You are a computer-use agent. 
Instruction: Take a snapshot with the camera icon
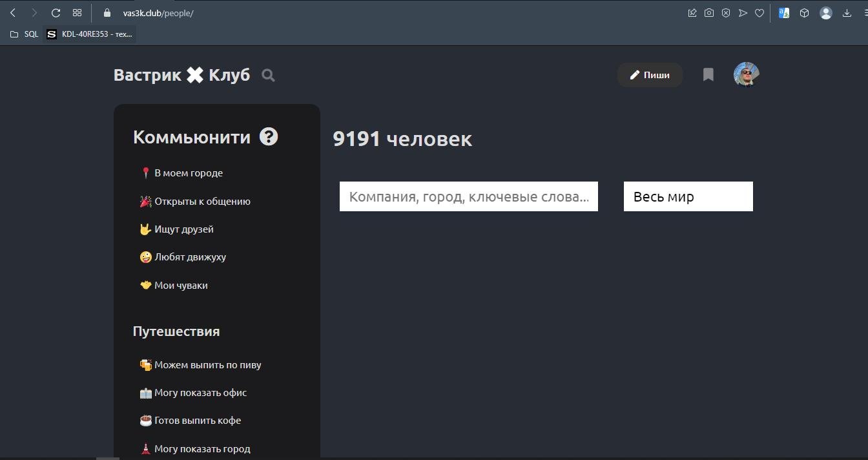coord(709,13)
